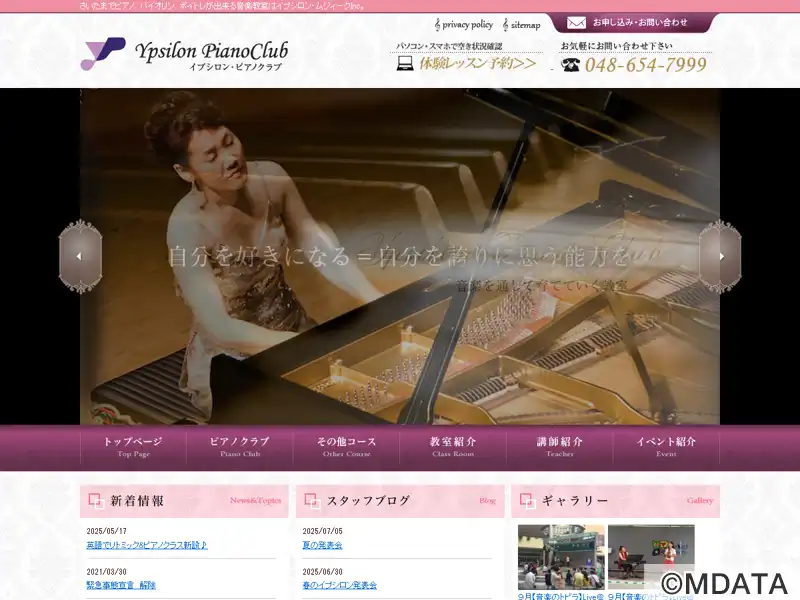Viewport: 800px width, 600px height.
Task: Click the 新着情報 News&Topics header
Action: (184, 501)
